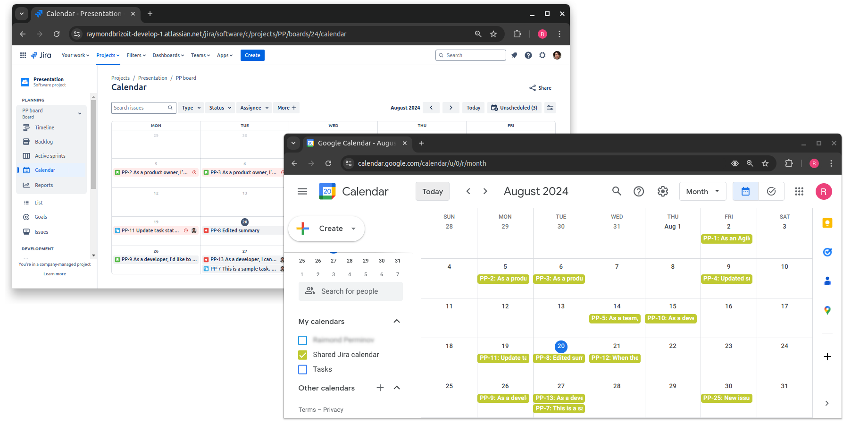Screen dimensions: 868x425
Task: Expand PP board selector in Jira sidebar
Action: (x=80, y=113)
